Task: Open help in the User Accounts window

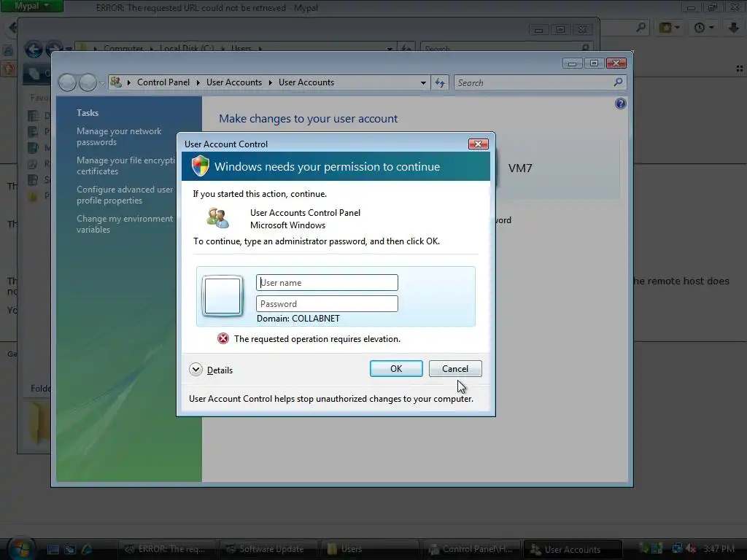Action: point(620,104)
